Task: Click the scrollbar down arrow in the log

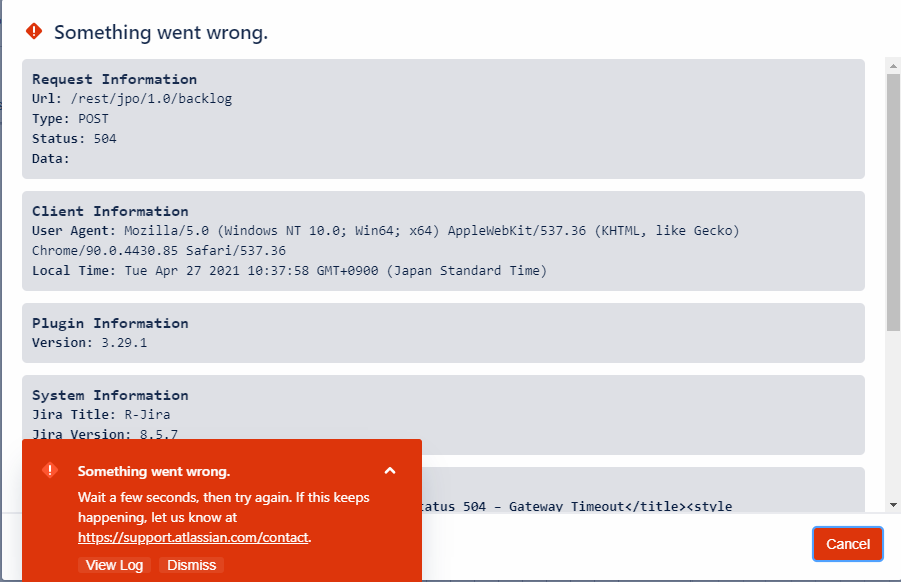Action: [x=893, y=504]
